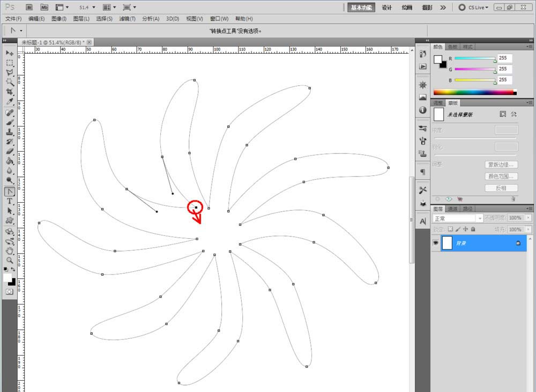Image resolution: width=536 pixels, height=392 pixels.
Task: Click the G value input field
Action: (504, 69)
